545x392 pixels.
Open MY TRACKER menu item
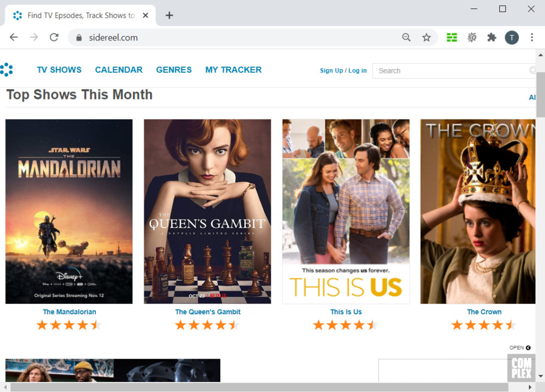coord(234,70)
